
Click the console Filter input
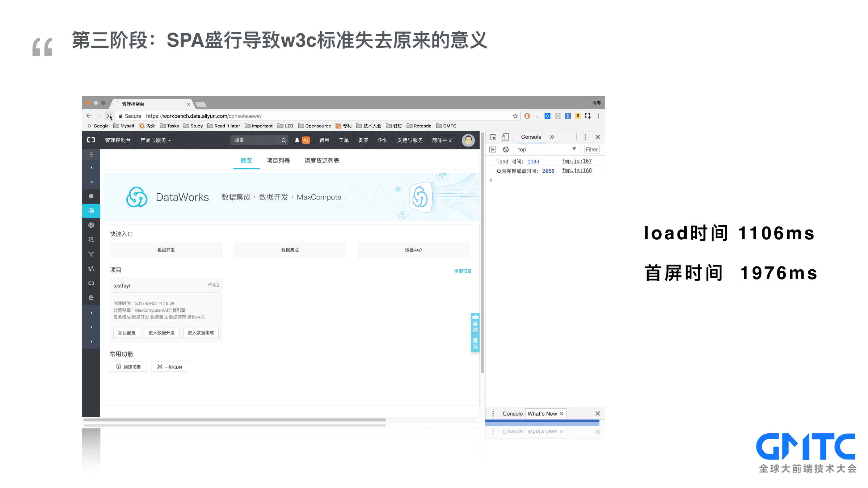[592, 150]
